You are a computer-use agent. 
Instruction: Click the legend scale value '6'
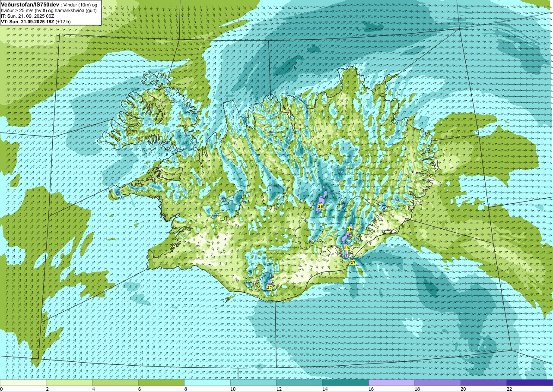point(139,389)
